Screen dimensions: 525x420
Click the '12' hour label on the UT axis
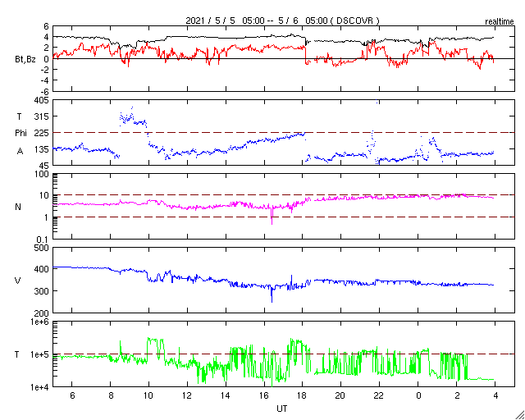pyautogui.click(x=187, y=396)
